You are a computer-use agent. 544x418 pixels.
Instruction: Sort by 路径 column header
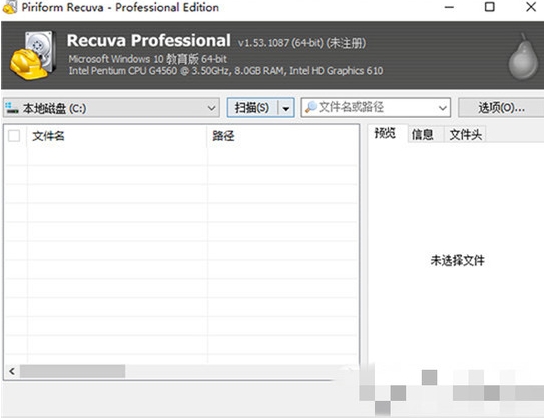click(282, 136)
